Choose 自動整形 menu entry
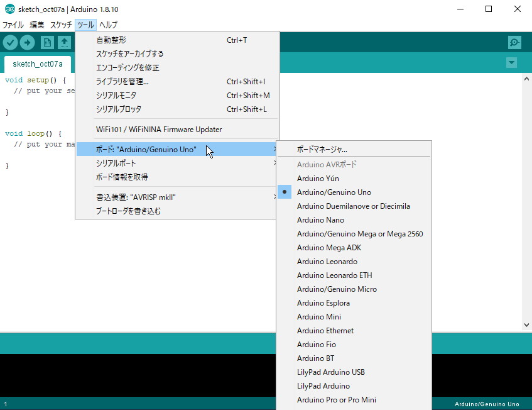Viewport: 532px width, 410px height. point(177,40)
